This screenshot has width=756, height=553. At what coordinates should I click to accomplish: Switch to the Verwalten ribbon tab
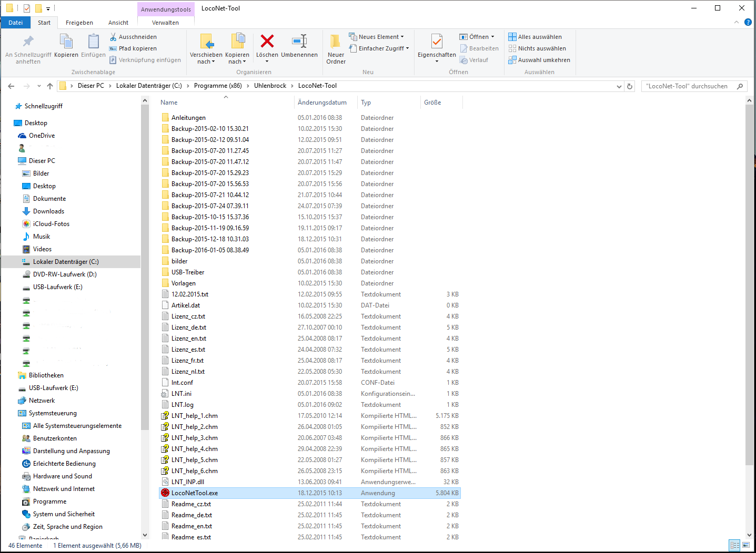point(166,23)
